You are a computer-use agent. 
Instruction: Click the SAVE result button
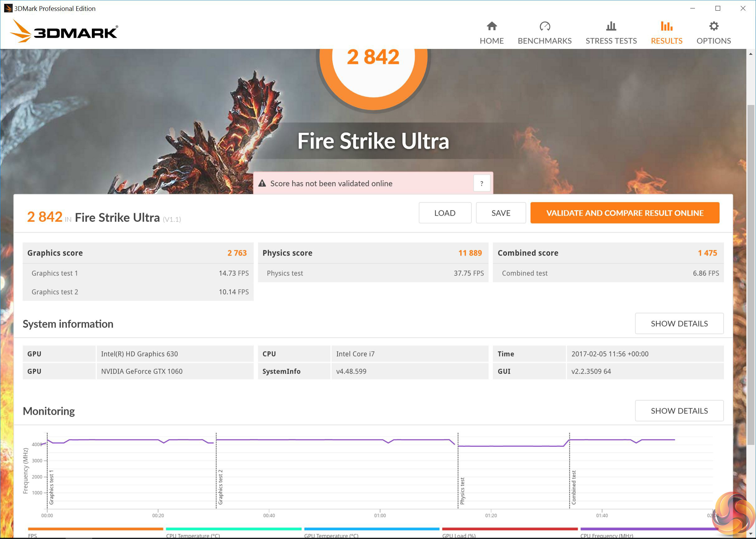click(501, 213)
